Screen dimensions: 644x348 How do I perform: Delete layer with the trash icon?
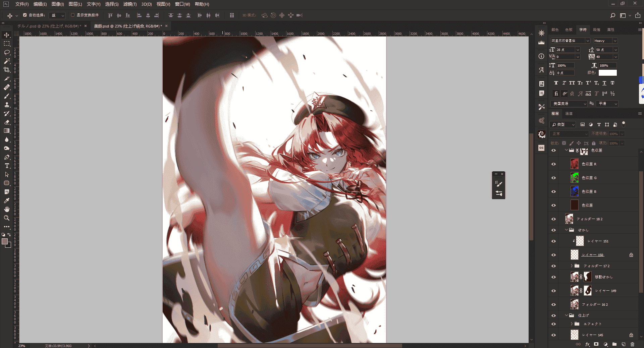[632, 344]
